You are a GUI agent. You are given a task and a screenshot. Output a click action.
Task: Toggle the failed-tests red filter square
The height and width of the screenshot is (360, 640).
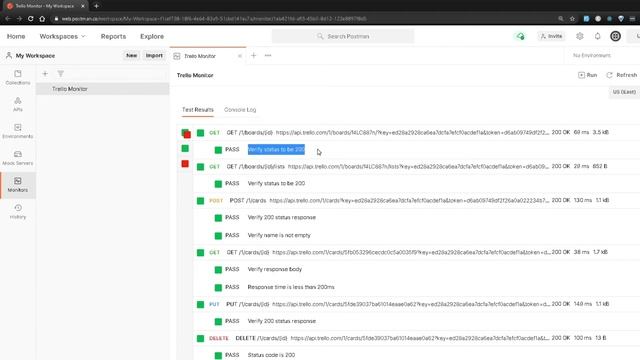tap(185, 164)
